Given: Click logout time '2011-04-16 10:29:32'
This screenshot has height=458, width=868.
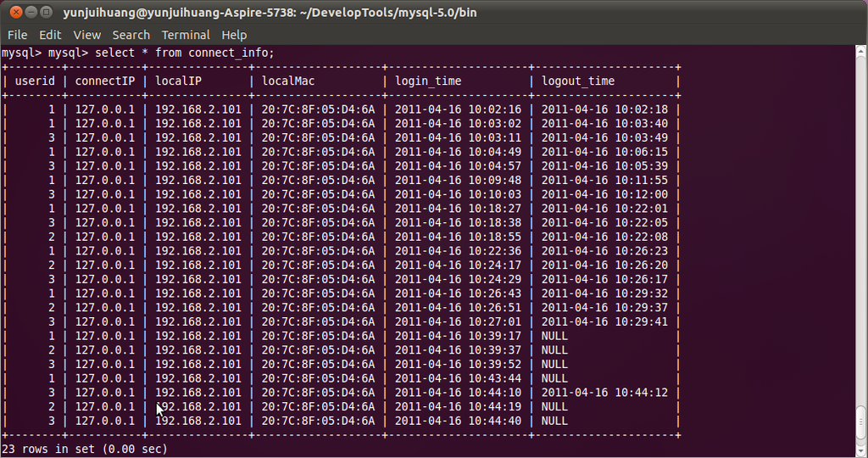Looking at the screenshot, I should [x=604, y=293].
